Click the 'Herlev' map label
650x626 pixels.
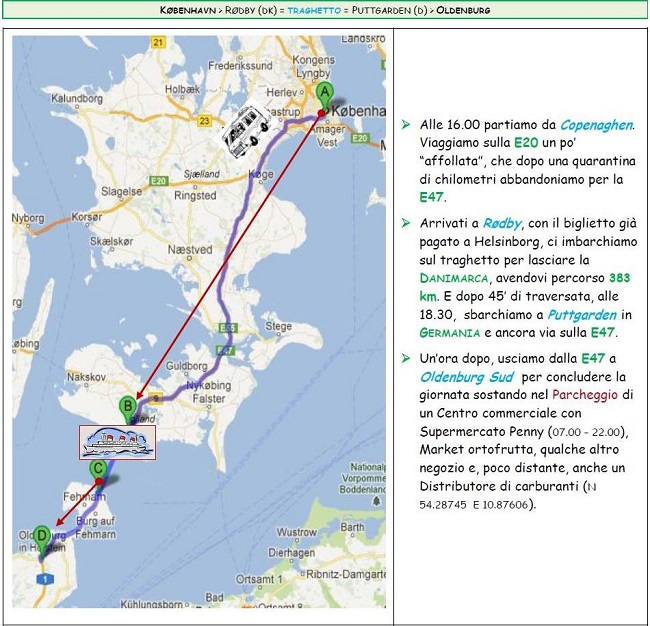click(282, 92)
